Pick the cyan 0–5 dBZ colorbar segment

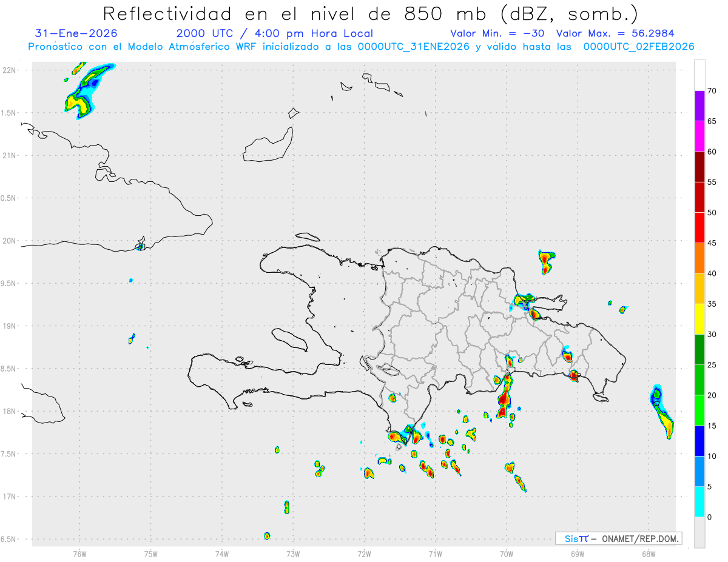click(x=699, y=502)
